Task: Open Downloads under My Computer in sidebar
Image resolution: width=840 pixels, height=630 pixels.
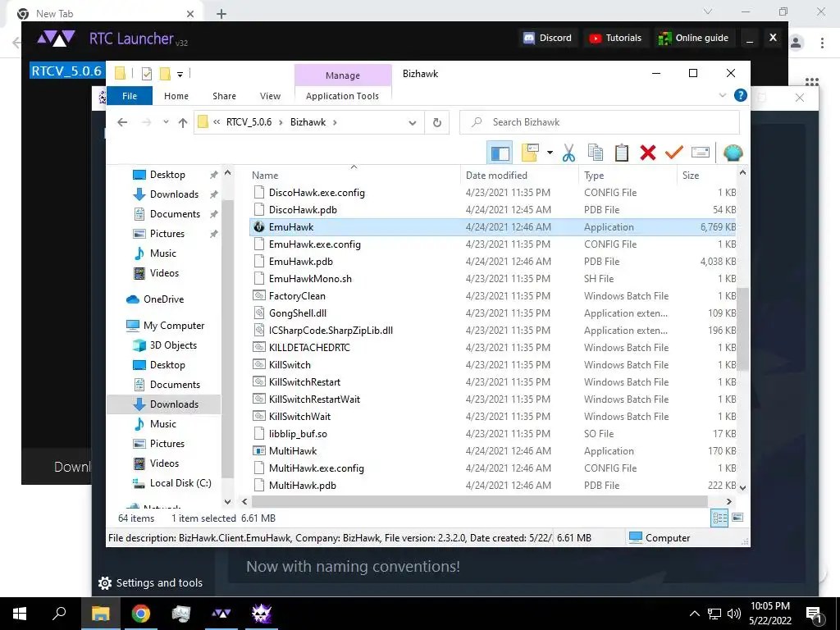Action: click(164, 404)
